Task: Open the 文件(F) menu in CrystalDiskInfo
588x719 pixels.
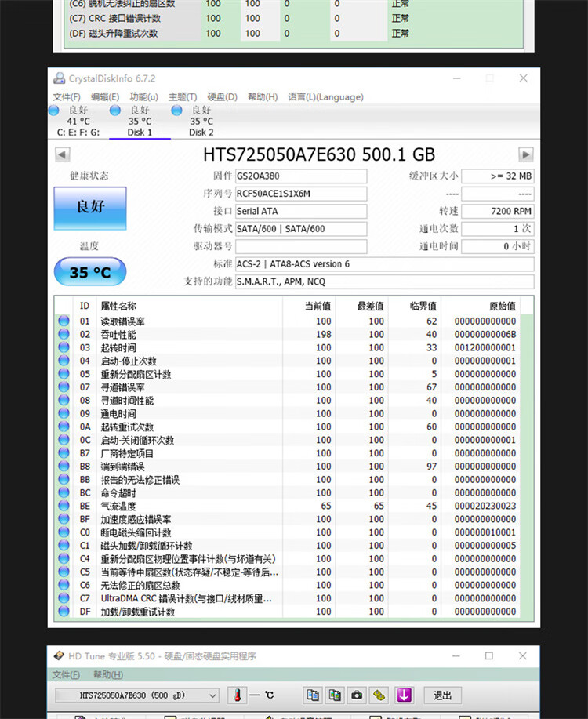Action: click(66, 96)
